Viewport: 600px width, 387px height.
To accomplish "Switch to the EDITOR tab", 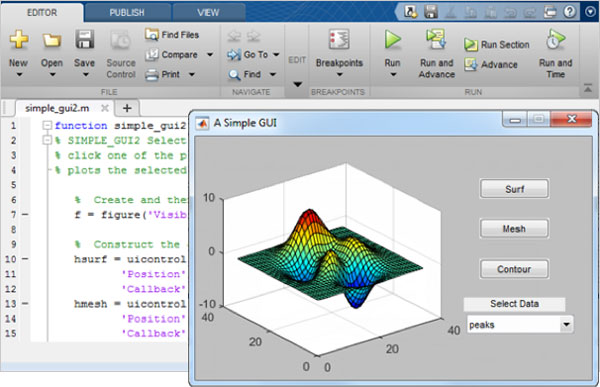I will [x=42, y=13].
